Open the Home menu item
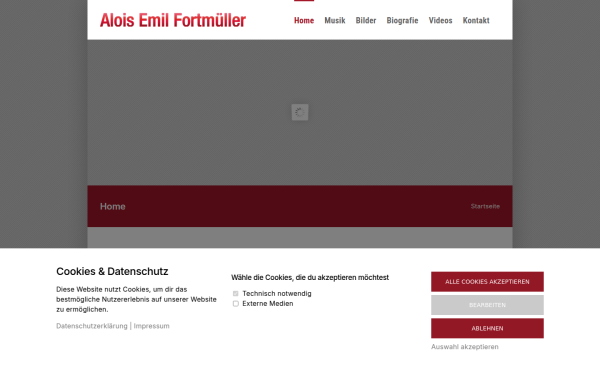The height and width of the screenshot is (375, 600). coord(304,20)
